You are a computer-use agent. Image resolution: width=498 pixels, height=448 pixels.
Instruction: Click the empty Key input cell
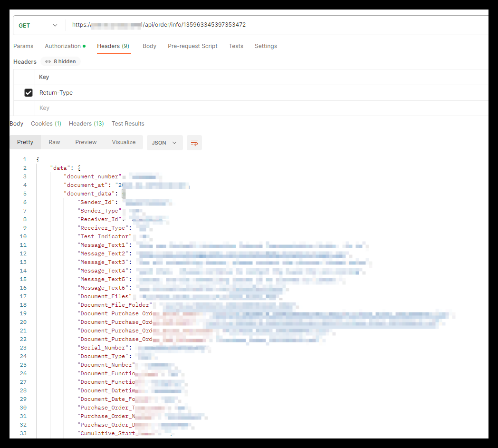tap(143, 108)
